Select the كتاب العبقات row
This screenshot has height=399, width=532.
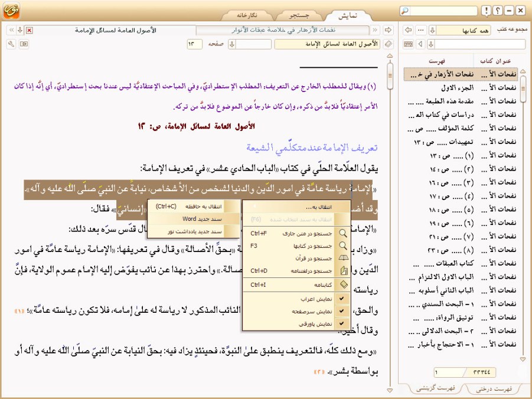[461, 263]
